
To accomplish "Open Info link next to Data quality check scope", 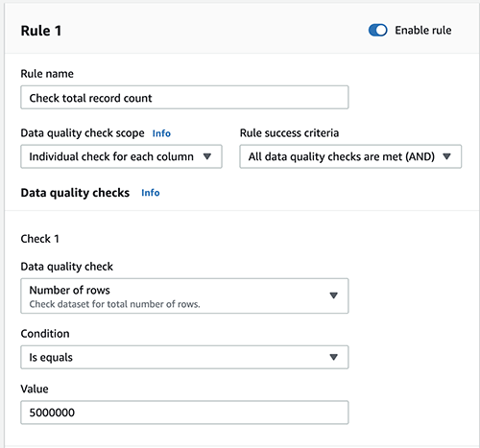I will 161,133.
